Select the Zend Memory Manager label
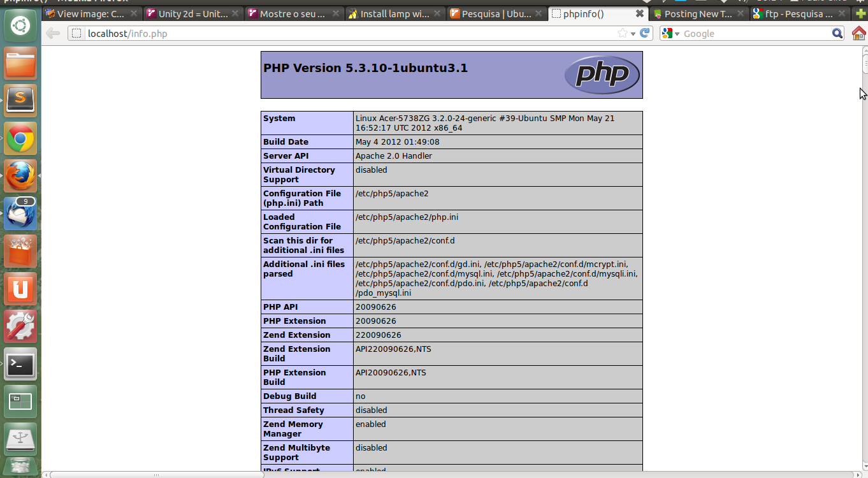The height and width of the screenshot is (478, 868). coord(293,429)
